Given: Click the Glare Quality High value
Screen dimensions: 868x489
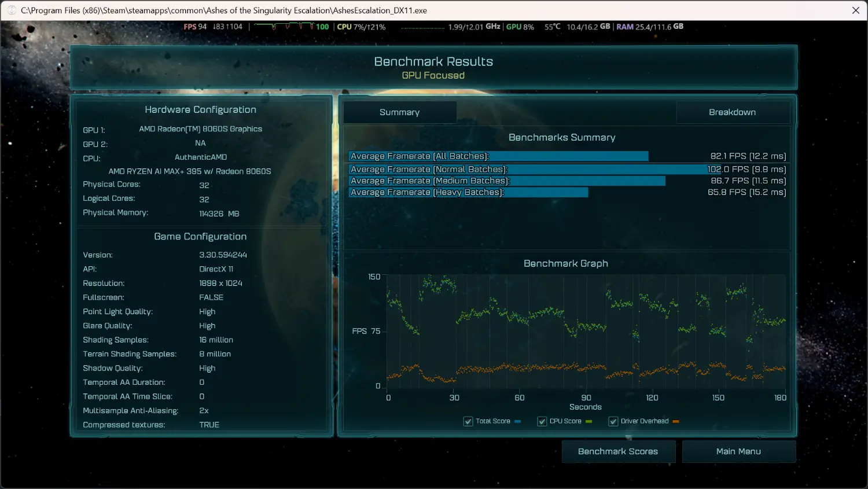Looking at the screenshot, I should tap(207, 326).
